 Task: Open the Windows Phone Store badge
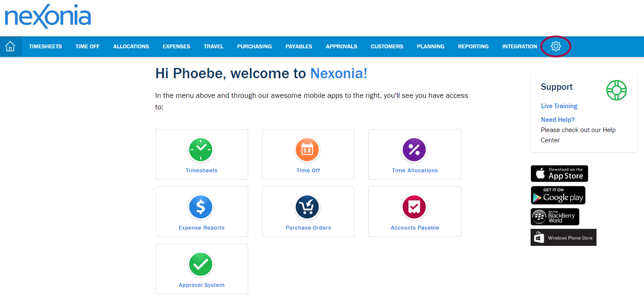pyautogui.click(x=564, y=237)
